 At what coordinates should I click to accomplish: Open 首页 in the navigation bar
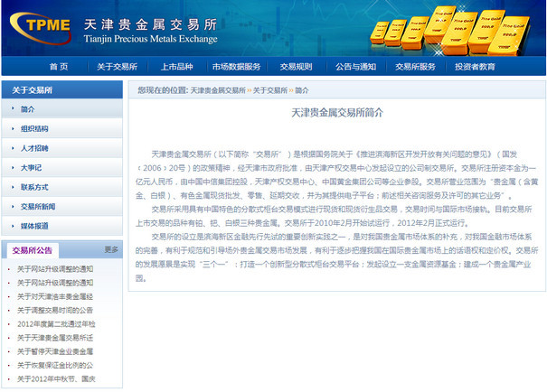(x=59, y=67)
